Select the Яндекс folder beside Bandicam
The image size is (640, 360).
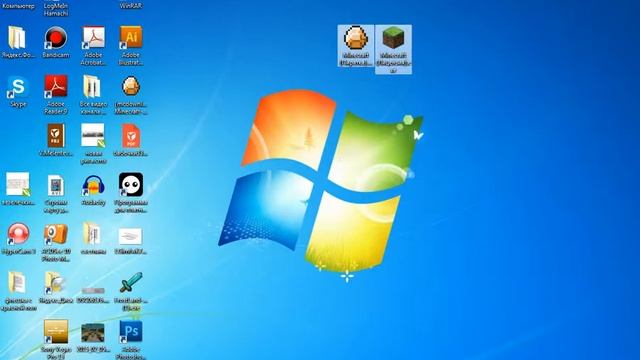[17, 38]
